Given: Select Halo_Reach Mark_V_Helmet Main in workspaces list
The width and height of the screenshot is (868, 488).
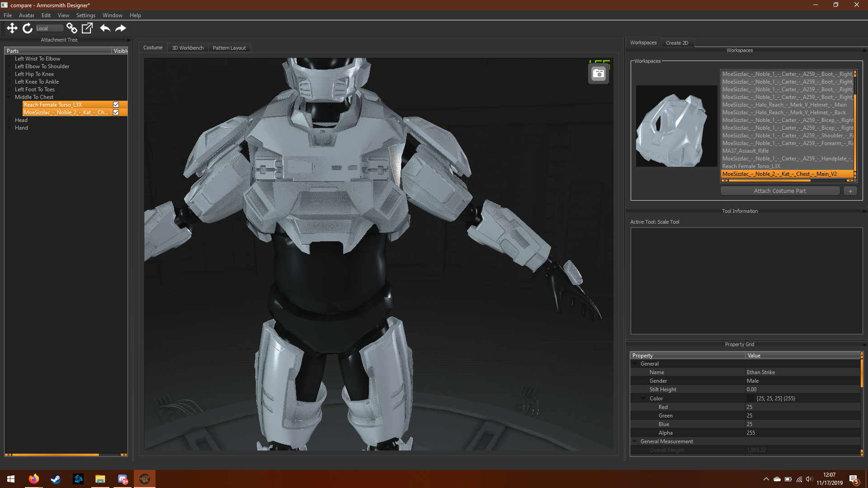Looking at the screenshot, I should 787,105.
